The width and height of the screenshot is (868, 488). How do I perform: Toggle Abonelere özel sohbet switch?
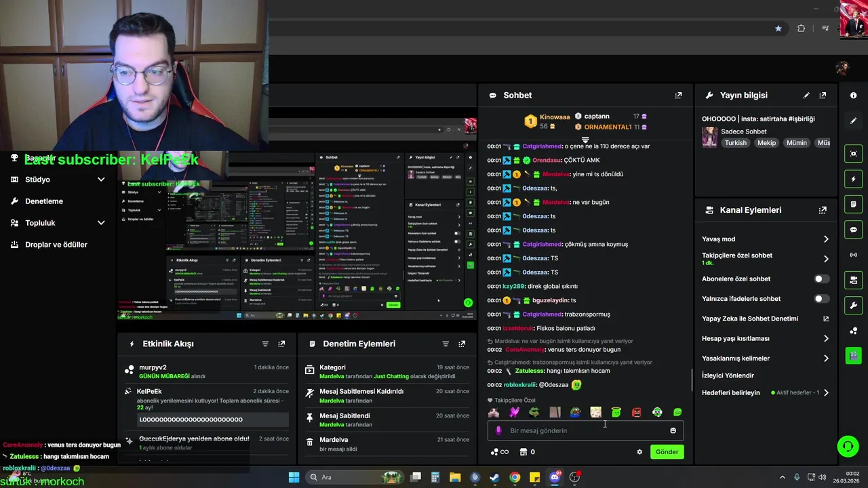821,279
